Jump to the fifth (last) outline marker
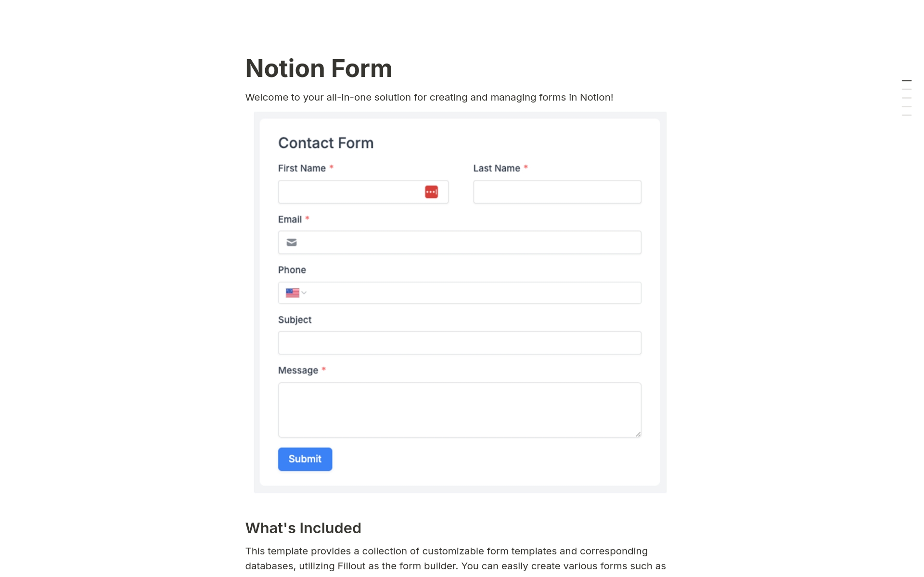This screenshot has width=924, height=577. (x=907, y=115)
